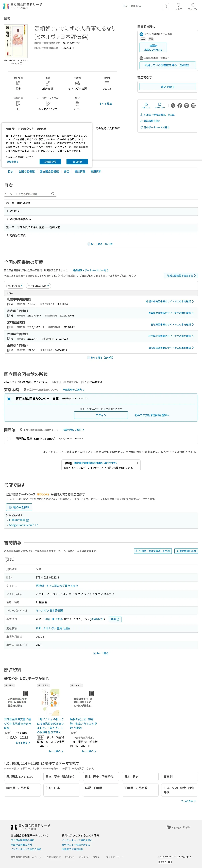
Task: Select theme 日本--歴史--鎌倉時代
Action: coord(62,776)
